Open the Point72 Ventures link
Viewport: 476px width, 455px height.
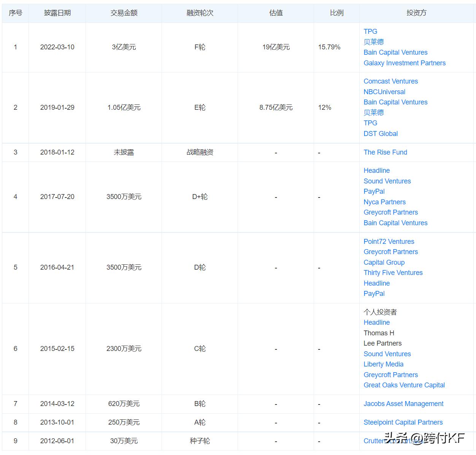[x=389, y=242]
